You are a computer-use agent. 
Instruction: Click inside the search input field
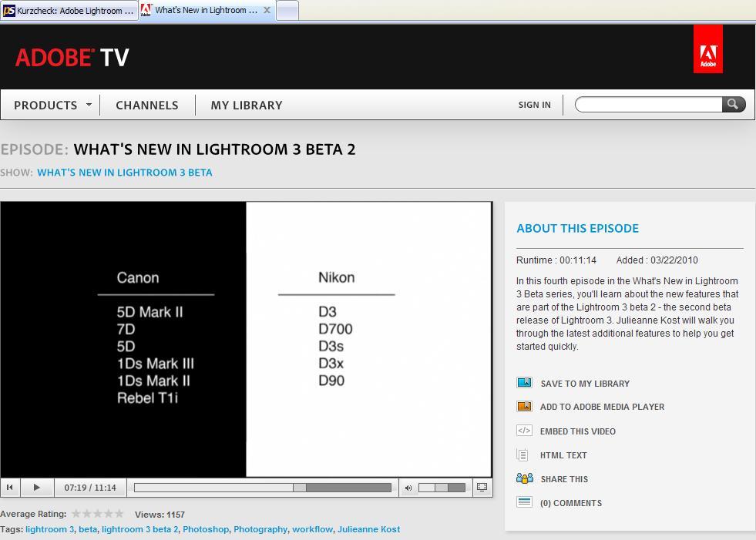coord(647,104)
